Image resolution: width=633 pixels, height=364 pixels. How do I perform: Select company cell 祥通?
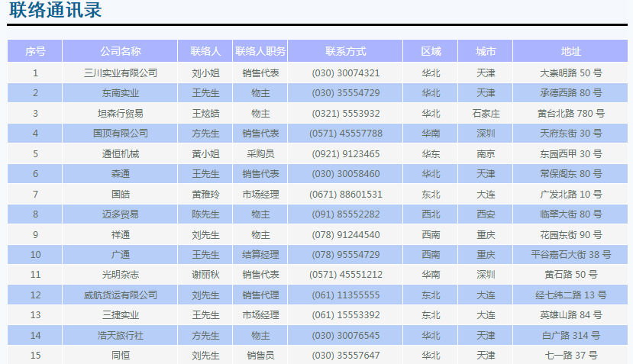tap(120, 234)
